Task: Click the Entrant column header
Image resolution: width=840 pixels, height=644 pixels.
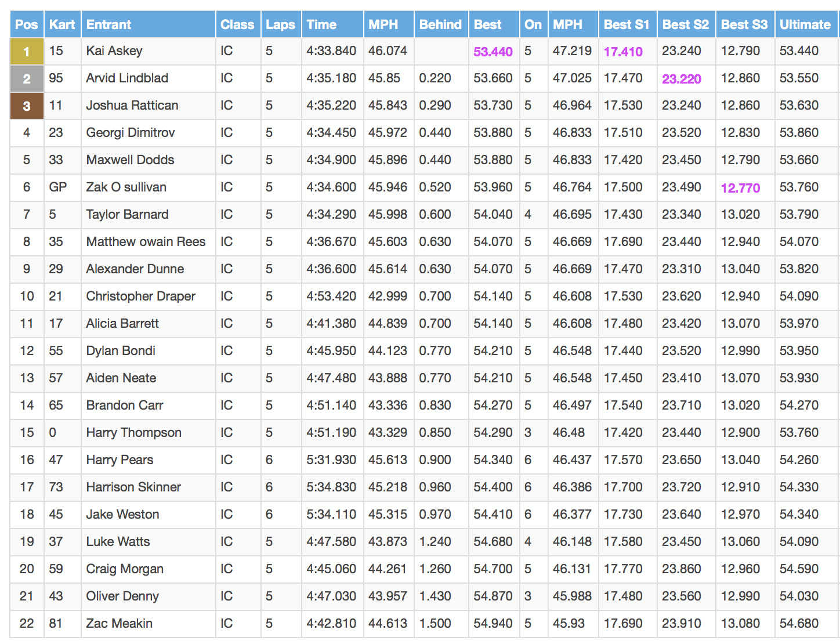Action: tap(149, 24)
